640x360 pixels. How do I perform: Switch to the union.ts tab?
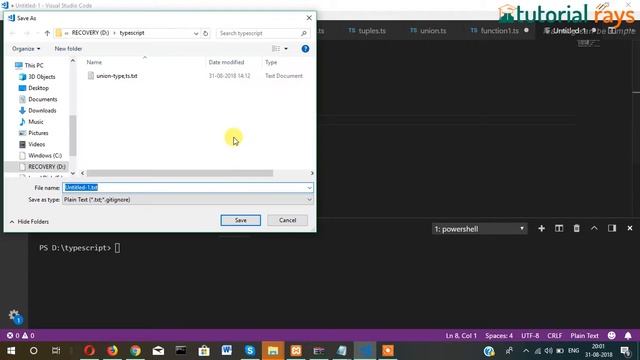[x=428, y=31]
